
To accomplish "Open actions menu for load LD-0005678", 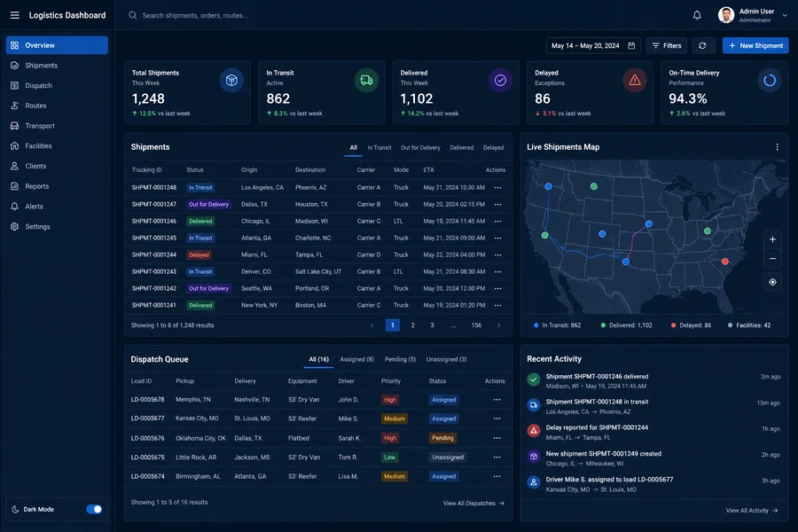I will pos(497,400).
